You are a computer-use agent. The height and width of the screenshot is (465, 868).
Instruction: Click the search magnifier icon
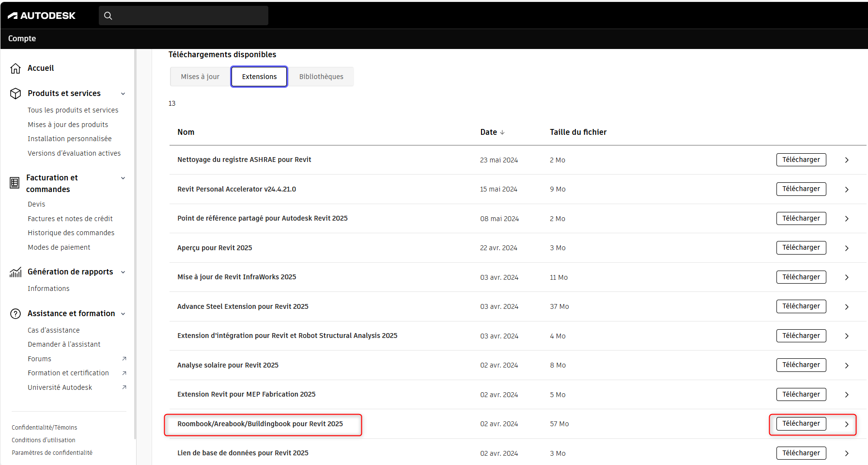point(108,16)
